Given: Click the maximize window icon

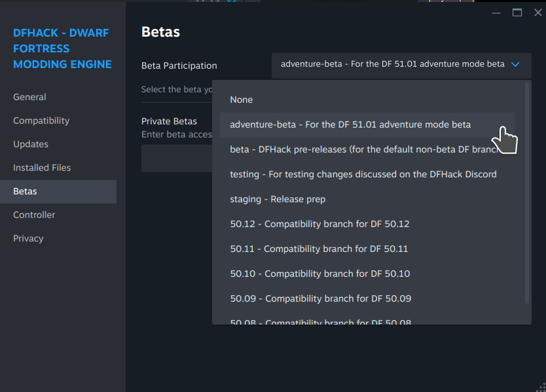Looking at the screenshot, I should point(517,12).
